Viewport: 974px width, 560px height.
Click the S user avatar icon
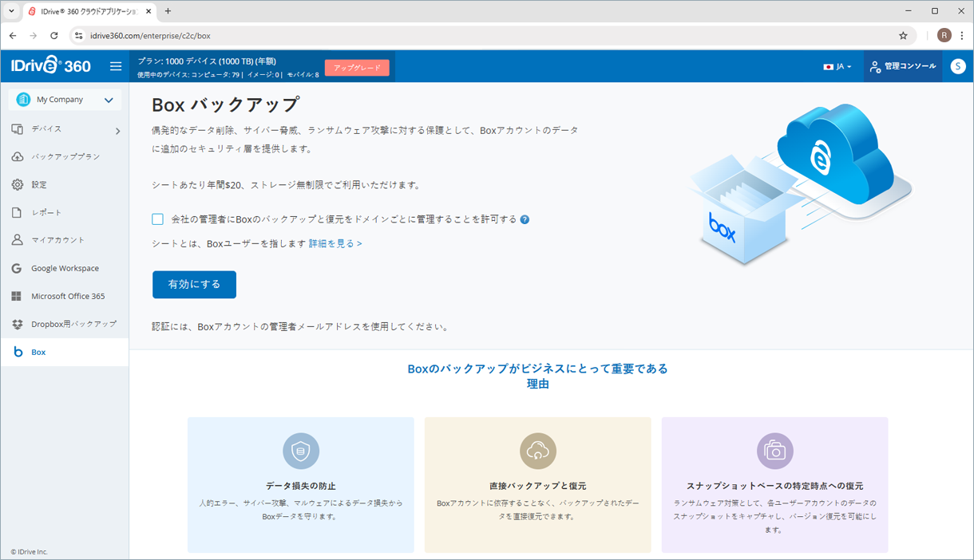click(958, 66)
